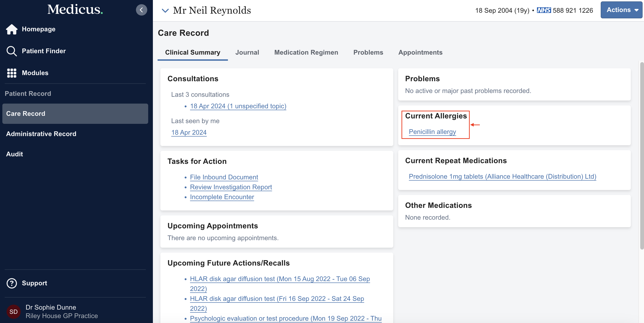Open the Medication Regimen tab
644x323 pixels.
click(x=306, y=52)
